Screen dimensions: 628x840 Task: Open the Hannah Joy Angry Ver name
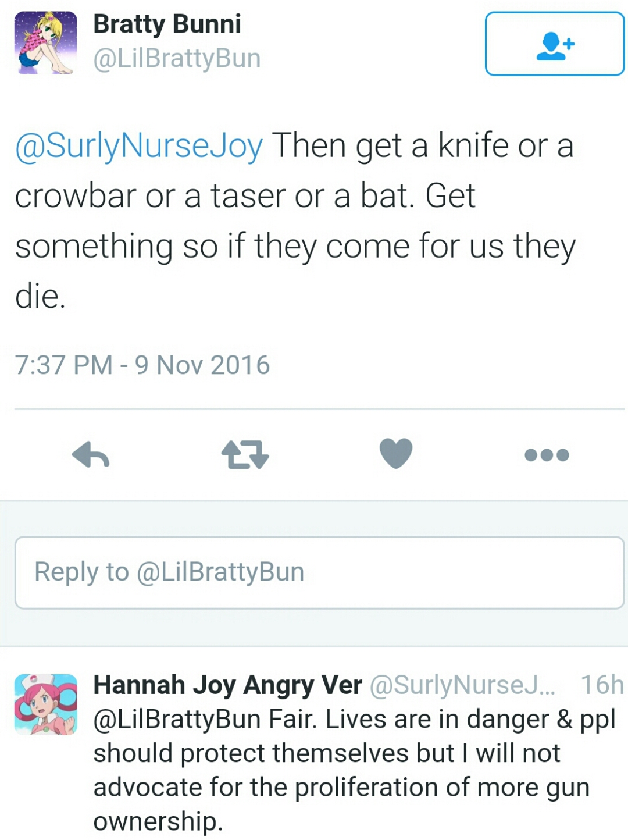pyautogui.click(x=228, y=685)
